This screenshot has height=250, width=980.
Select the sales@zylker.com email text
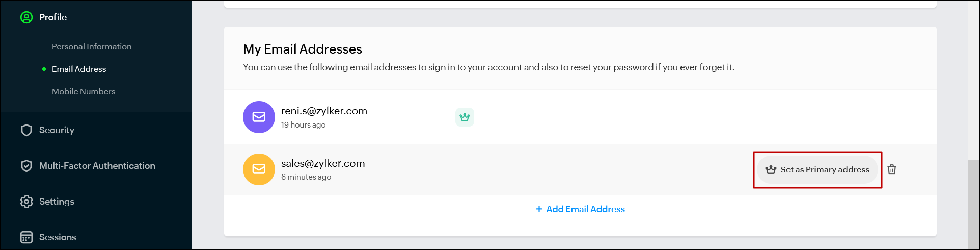323,163
